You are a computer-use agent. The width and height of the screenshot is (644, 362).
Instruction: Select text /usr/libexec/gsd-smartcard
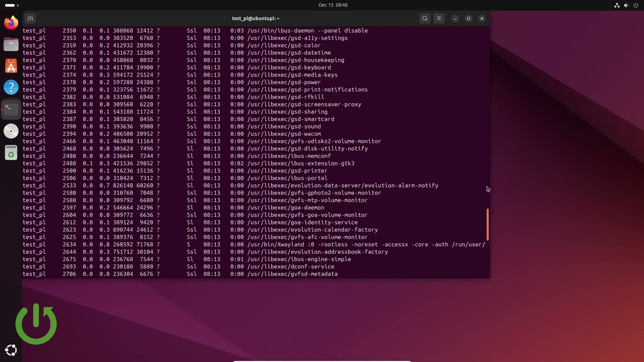tap(291, 119)
